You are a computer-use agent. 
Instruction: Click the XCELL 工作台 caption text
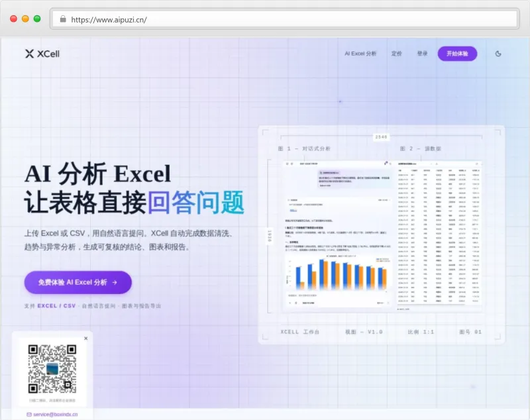coord(300,332)
